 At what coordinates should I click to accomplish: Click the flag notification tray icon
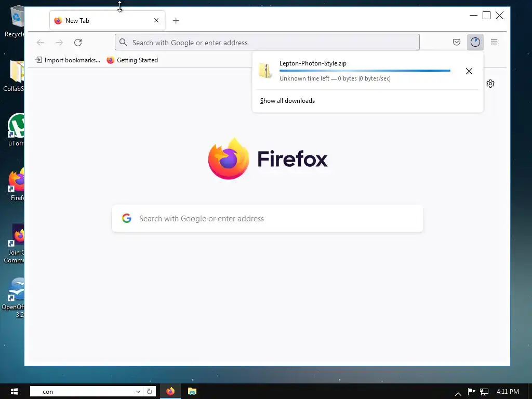(471, 392)
